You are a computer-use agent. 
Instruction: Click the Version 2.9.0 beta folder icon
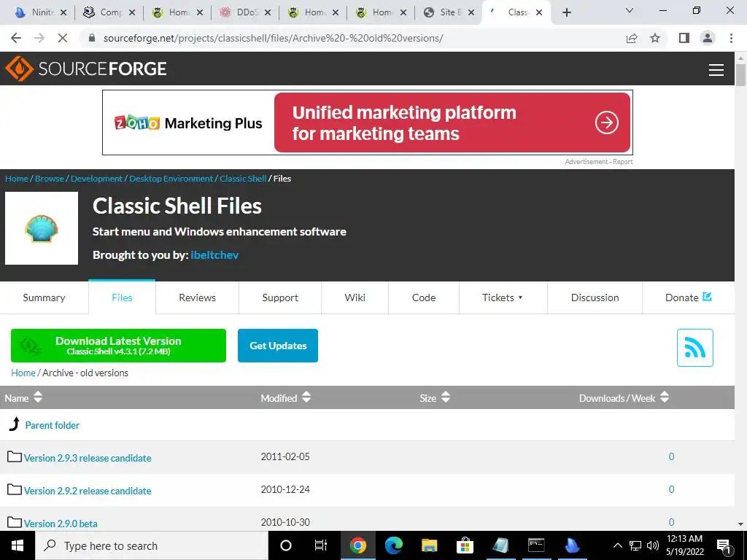click(x=15, y=522)
